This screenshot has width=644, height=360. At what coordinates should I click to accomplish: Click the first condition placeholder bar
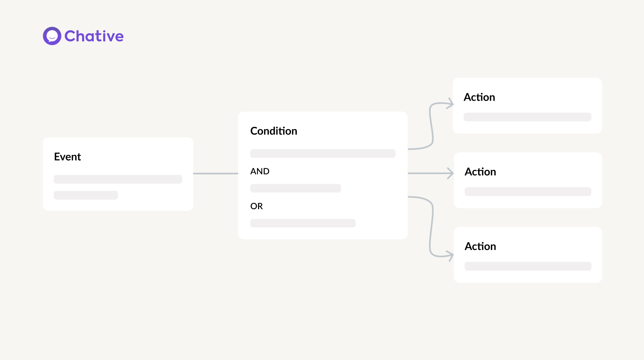323,153
